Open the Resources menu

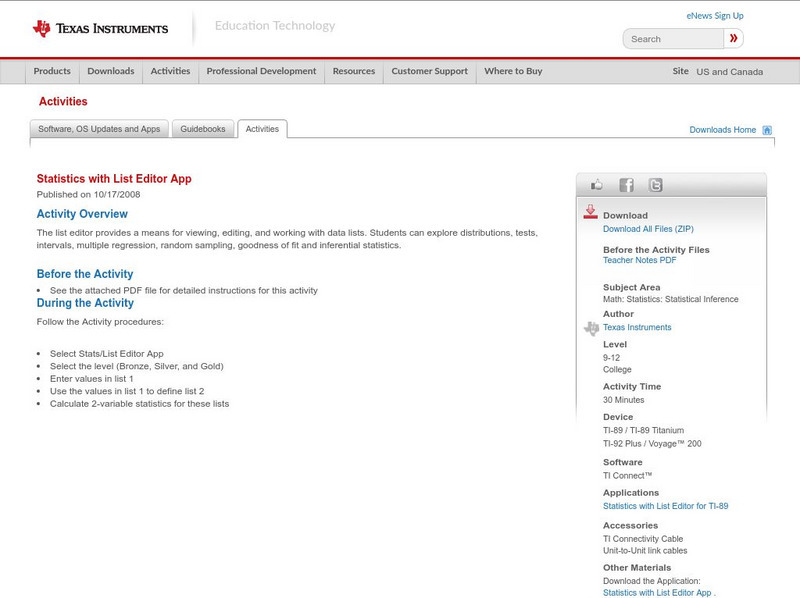point(354,71)
